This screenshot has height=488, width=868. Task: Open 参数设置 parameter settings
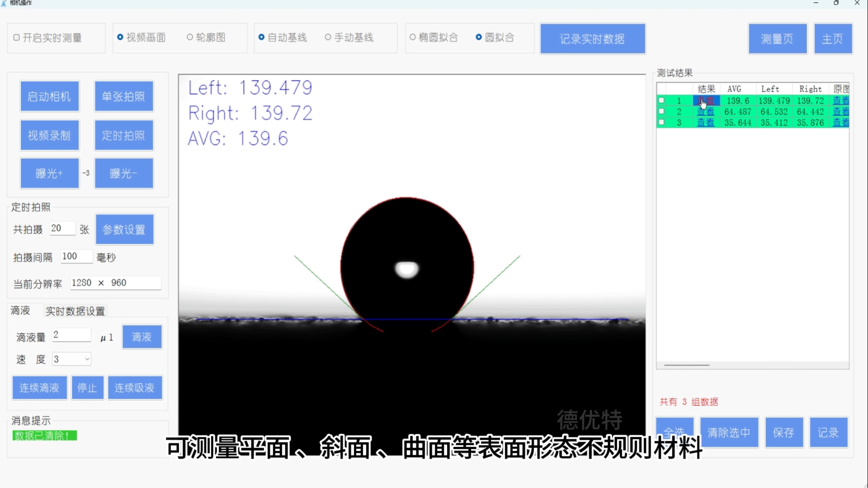pos(124,229)
